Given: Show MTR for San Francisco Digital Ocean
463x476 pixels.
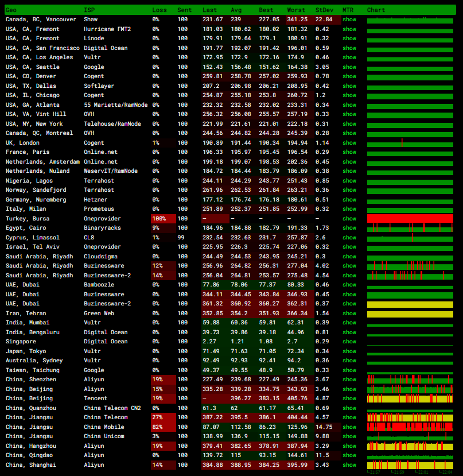Looking at the screenshot, I should pos(349,48).
